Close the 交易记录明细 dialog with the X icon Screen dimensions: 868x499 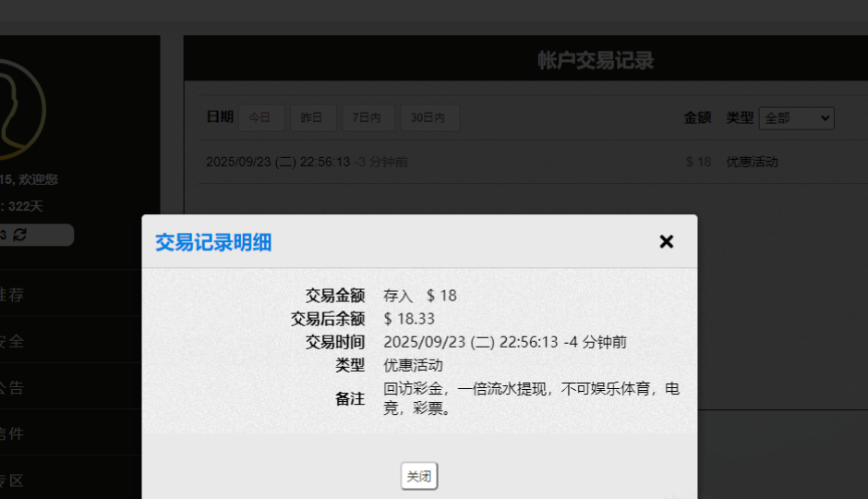pyautogui.click(x=666, y=242)
